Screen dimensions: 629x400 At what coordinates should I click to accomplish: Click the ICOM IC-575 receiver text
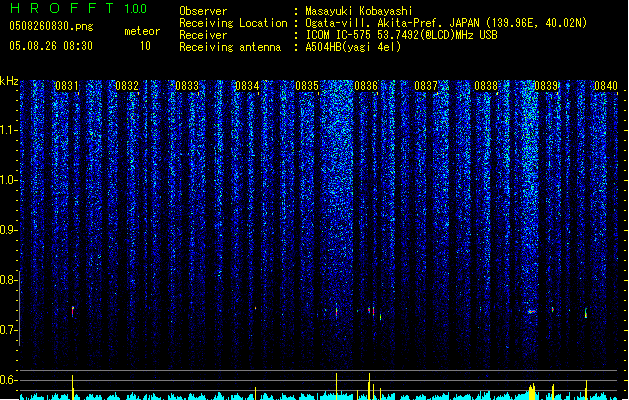[402, 35]
